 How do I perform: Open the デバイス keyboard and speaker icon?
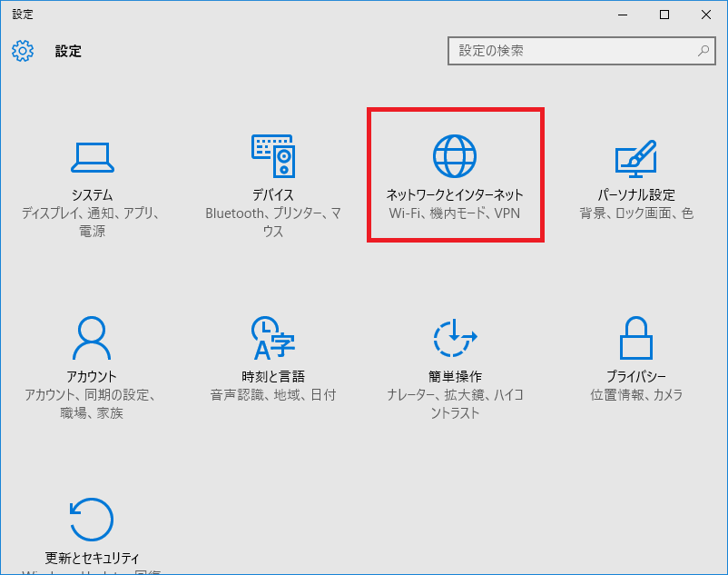pos(273,156)
